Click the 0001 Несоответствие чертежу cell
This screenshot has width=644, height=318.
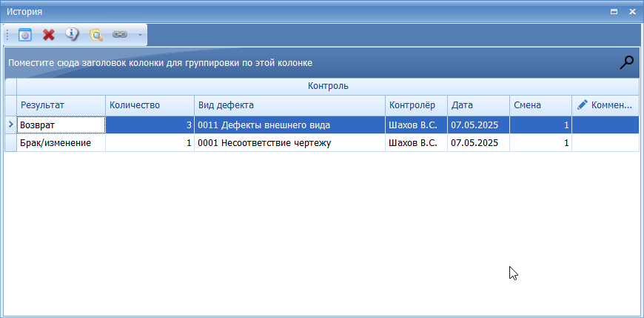pos(289,143)
